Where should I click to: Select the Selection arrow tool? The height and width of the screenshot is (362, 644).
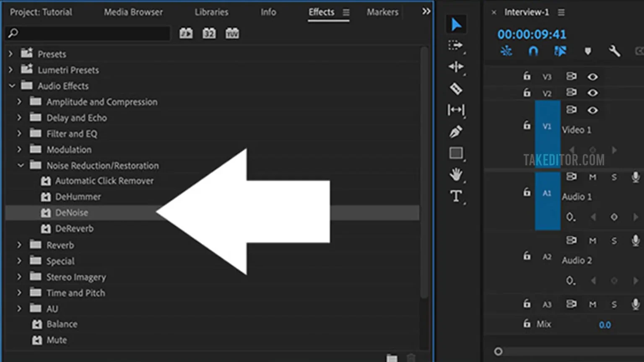tap(456, 25)
